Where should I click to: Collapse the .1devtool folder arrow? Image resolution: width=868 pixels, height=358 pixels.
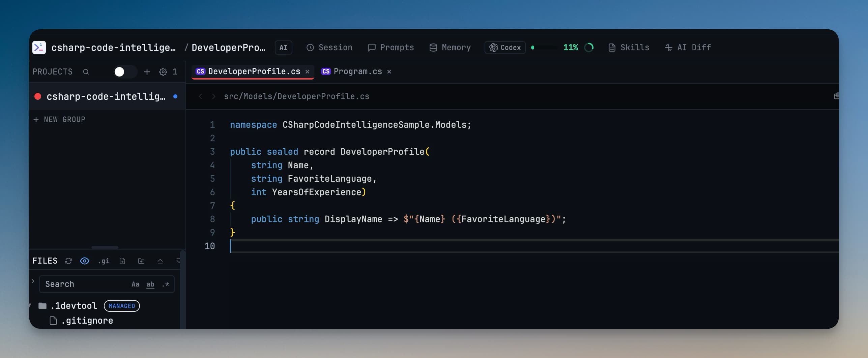30,306
